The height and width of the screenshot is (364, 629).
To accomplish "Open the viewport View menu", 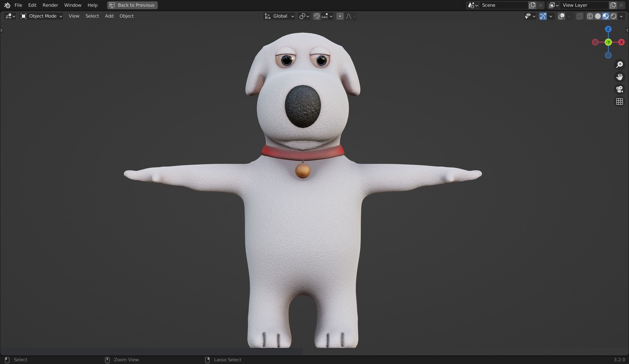I will click(x=74, y=16).
